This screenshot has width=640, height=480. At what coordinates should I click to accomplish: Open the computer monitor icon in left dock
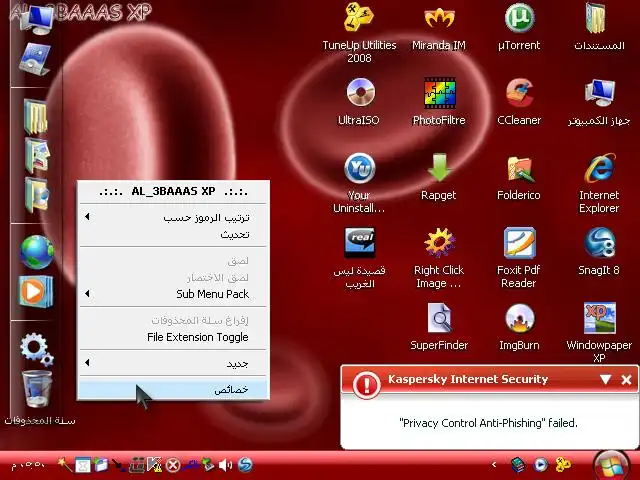pos(36,18)
